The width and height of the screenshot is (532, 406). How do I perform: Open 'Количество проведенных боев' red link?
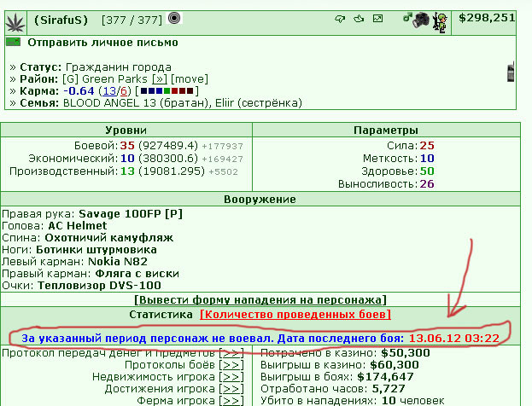[x=295, y=315]
